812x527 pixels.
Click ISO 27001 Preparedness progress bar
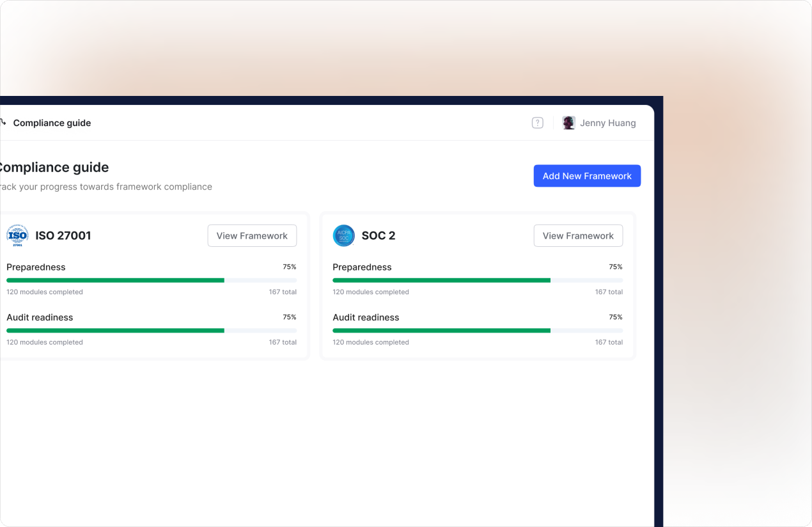click(x=152, y=280)
